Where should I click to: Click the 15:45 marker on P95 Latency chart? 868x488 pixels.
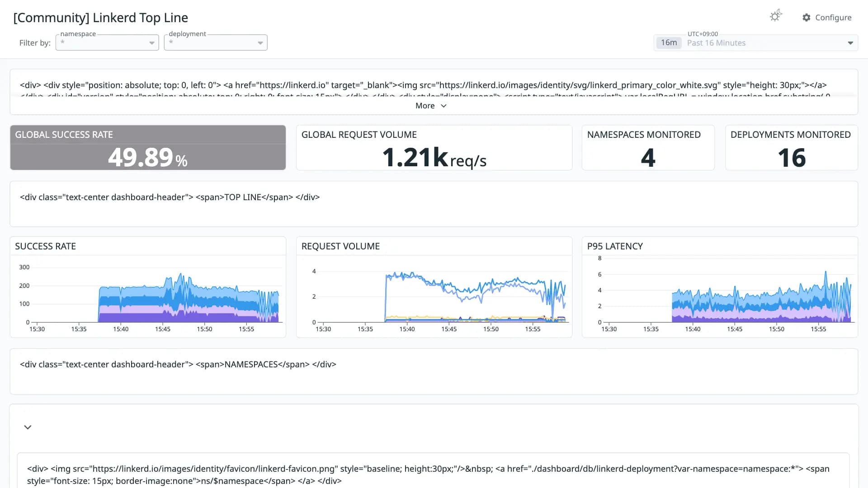735,329
